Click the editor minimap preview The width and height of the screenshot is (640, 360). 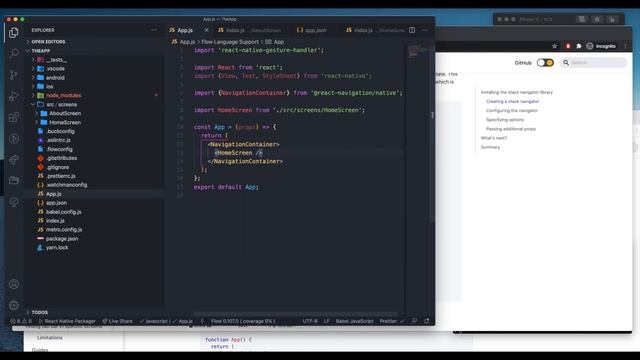pos(418,51)
